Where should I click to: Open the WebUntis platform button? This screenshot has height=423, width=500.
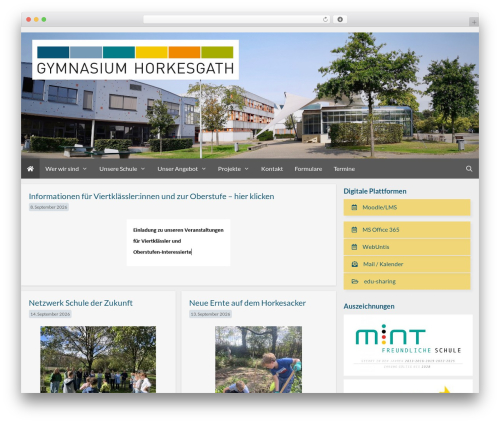[x=407, y=247]
